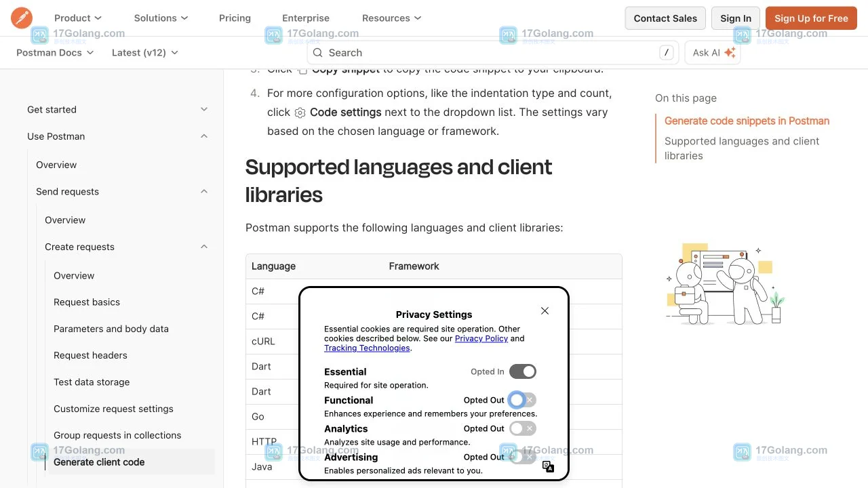Select Test data storage in sidebar
Screen dimensions: 868x488
pos(92,382)
